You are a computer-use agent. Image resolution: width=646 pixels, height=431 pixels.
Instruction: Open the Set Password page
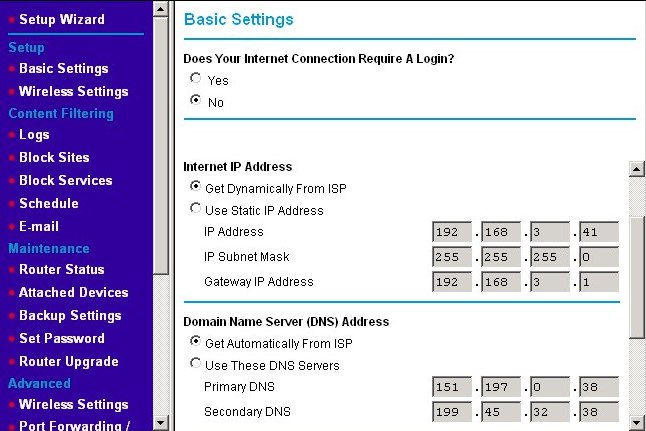[x=62, y=338]
